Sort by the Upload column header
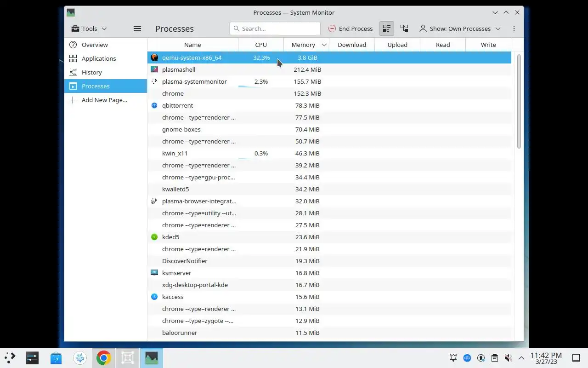 coord(397,45)
